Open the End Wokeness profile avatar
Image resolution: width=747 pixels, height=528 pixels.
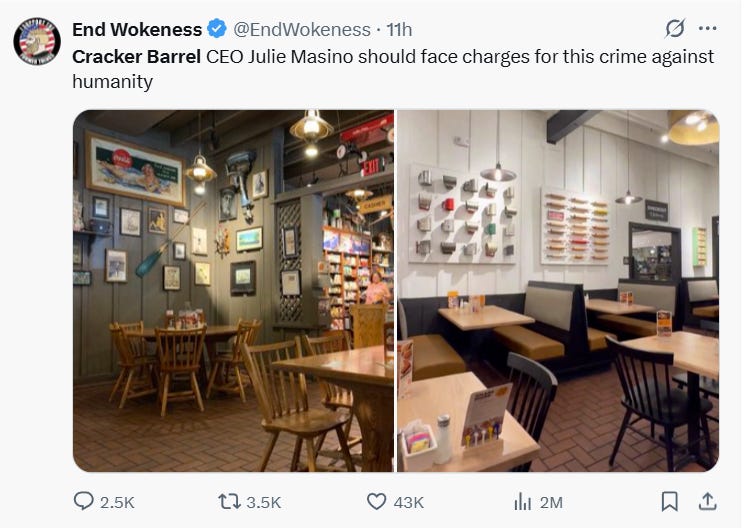(x=37, y=41)
